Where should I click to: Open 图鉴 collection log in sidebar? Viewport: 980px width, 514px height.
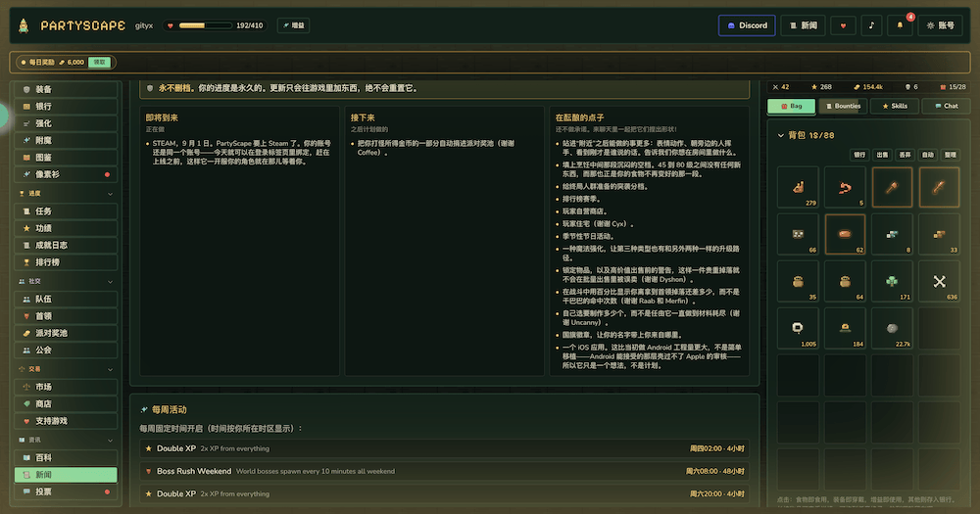(x=66, y=158)
